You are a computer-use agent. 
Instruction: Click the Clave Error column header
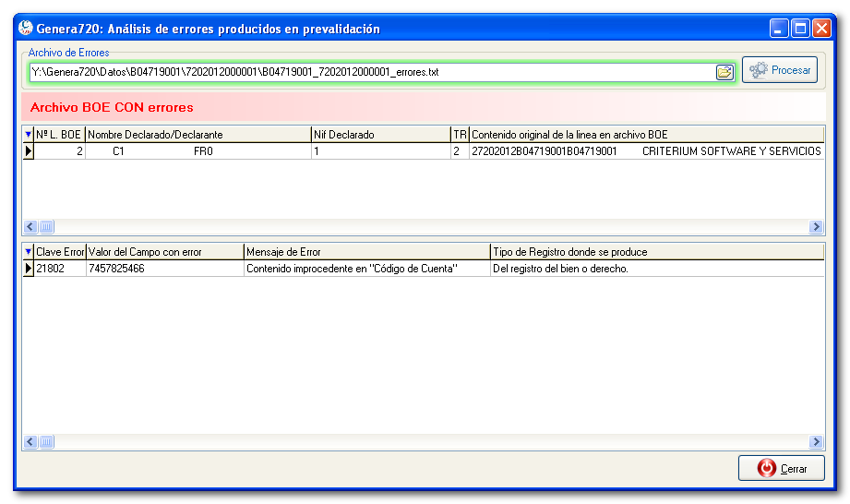point(60,252)
